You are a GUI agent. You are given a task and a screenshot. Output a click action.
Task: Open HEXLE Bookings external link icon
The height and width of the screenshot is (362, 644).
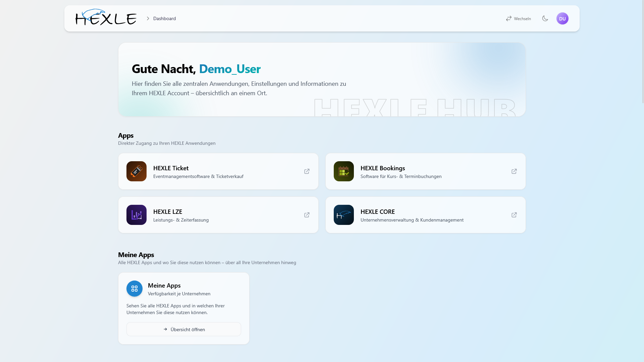pyautogui.click(x=514, y=171)
